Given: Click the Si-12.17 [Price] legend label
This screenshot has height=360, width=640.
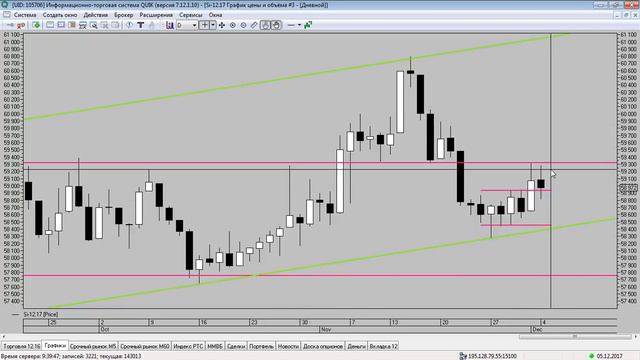Looking at the screenshot, I should pos(40,314).
